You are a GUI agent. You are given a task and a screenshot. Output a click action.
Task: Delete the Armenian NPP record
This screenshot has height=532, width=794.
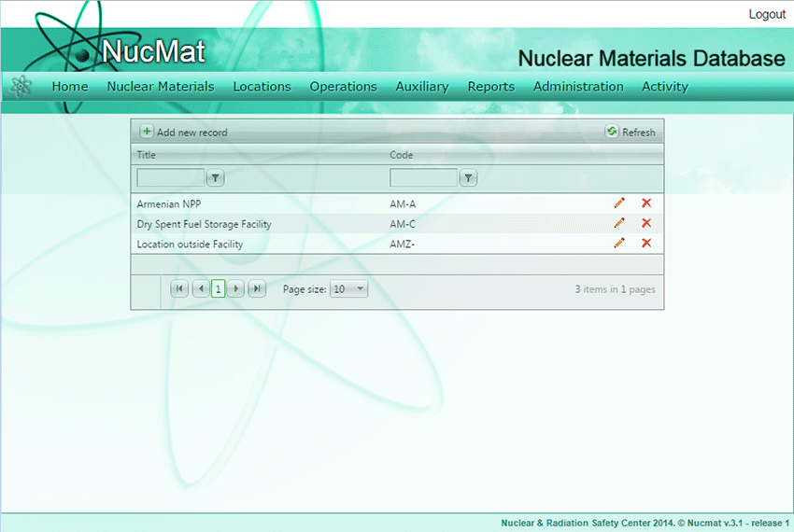tap(645, 203)
